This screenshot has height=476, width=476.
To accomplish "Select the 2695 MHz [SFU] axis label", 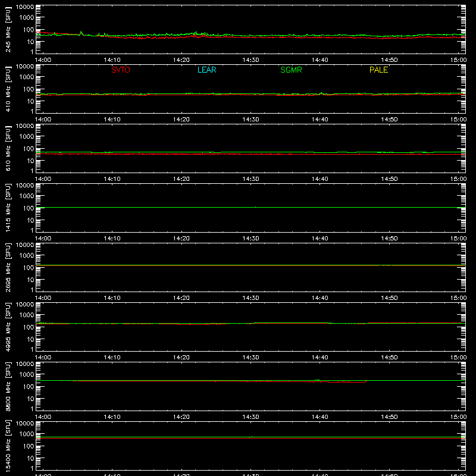I will (x=8, y=267).
